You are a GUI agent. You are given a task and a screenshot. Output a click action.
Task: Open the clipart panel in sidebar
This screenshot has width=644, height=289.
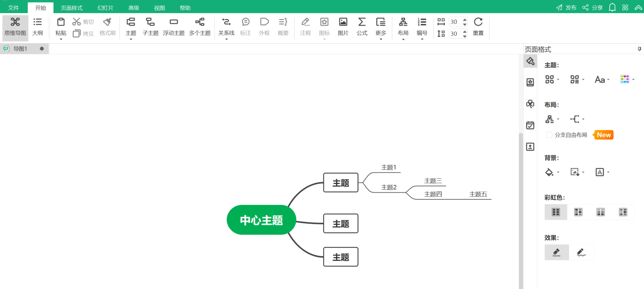tap(530, 104)
